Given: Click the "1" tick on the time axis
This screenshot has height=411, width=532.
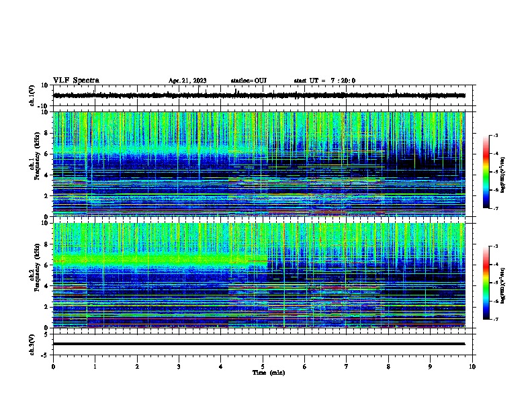Looking at the screenshot, I should (x=95, y=367).
